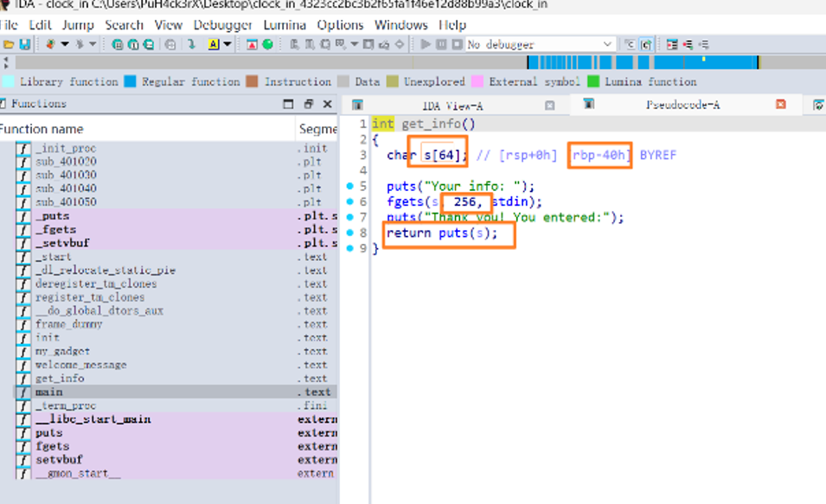Click the Function name column header
The height and width of the screenshot is (504, 826).
(x=42, y=129)
